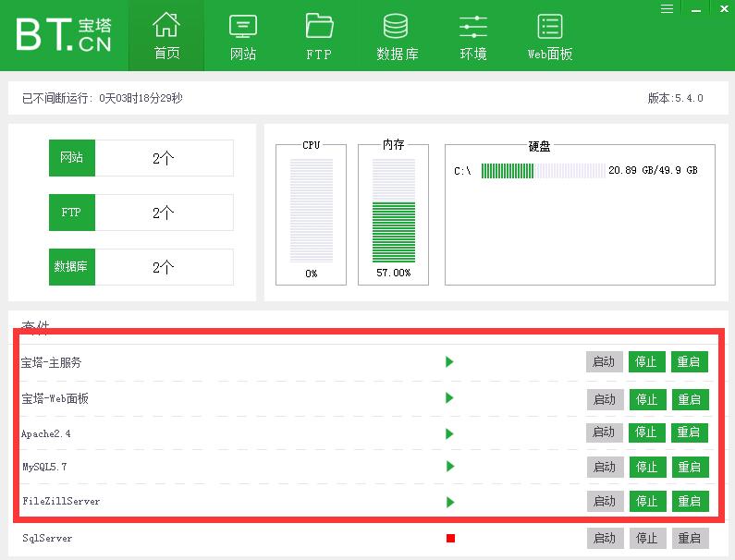
Task: Click the C:\ disk usage bar
Action: pos(544,171)
